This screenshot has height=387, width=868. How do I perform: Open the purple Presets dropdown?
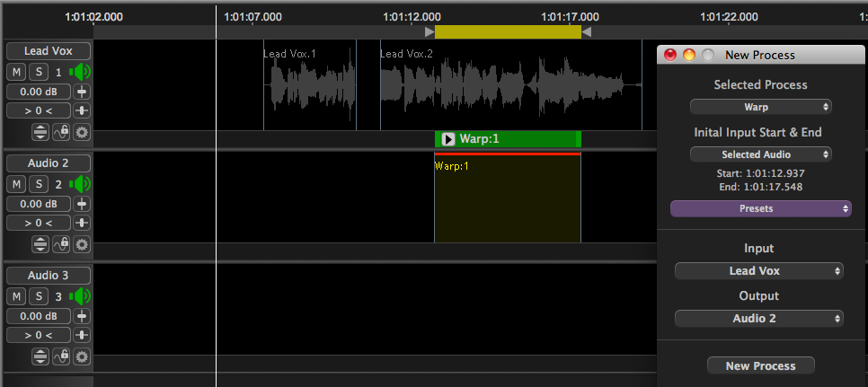pos(760,208)
